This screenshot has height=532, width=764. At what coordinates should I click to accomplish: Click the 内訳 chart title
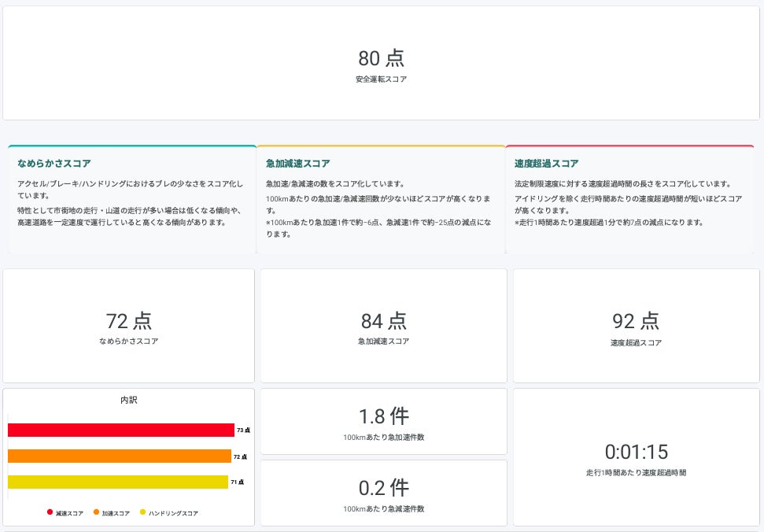(x=128, y=400)
